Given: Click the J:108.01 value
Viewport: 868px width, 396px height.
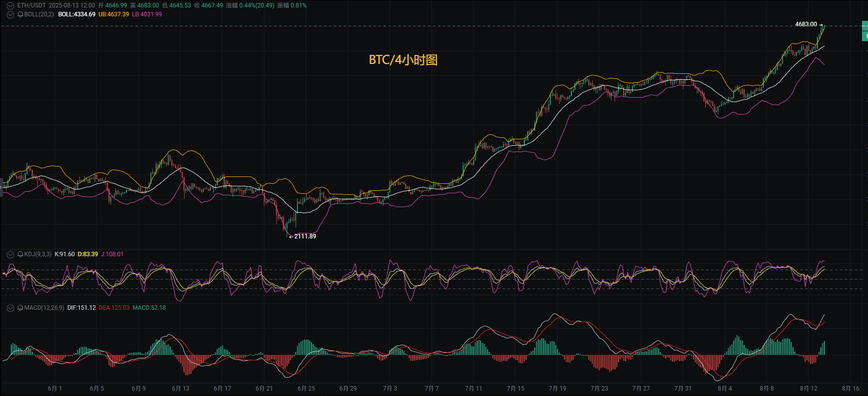Looking at the screenshot, I should click(113, 254).
